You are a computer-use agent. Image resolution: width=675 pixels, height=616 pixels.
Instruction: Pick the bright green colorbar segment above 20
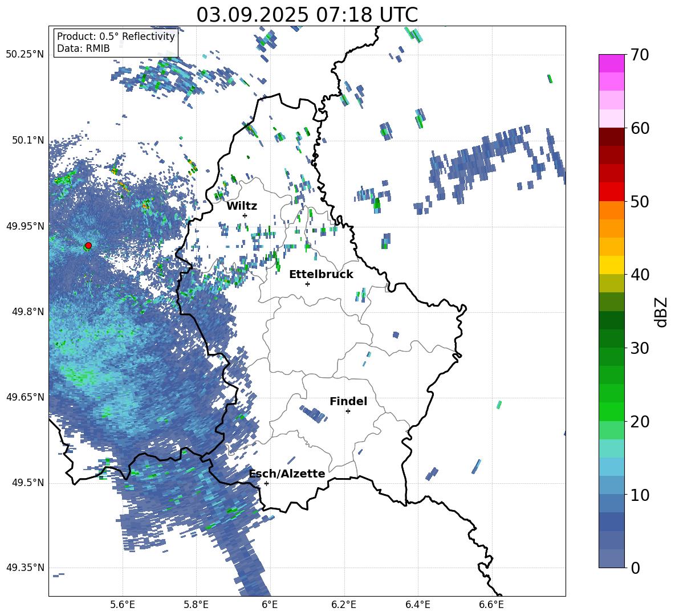click(x=612, y=411)
